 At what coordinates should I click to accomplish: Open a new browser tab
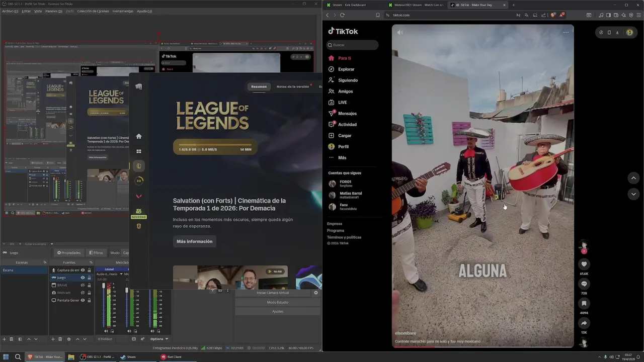pos(513,5)
